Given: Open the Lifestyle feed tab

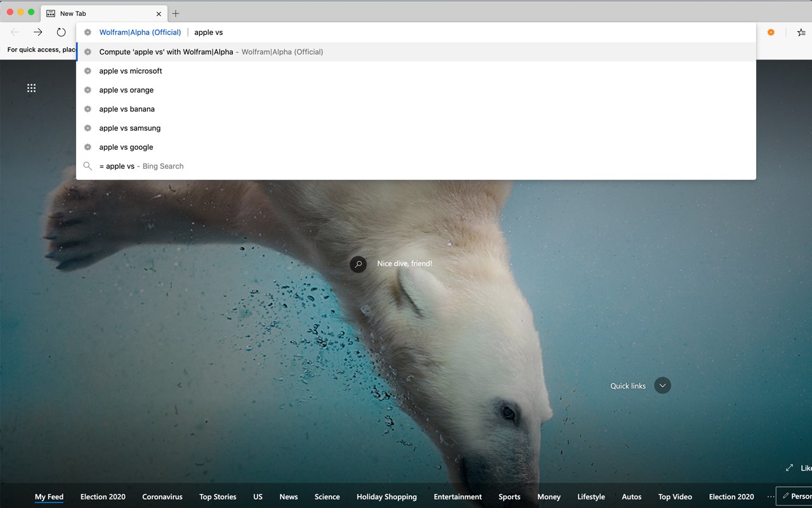Looking at the screenshot, I should tap(591, 497).
